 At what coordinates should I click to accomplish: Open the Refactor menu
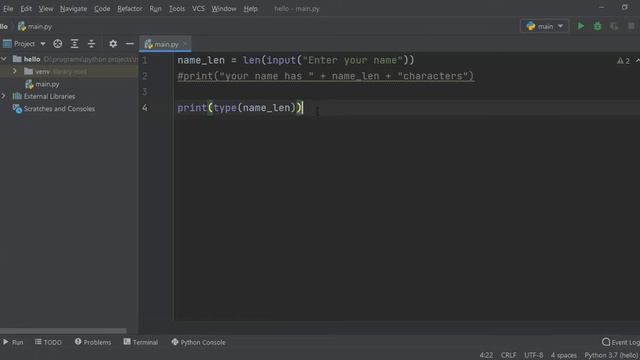click(129, 9)
